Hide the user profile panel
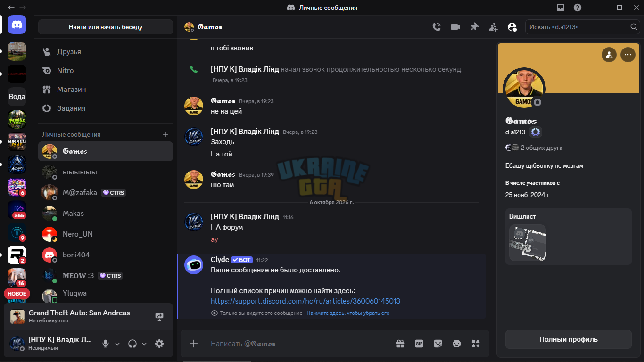 click(512, 27)
